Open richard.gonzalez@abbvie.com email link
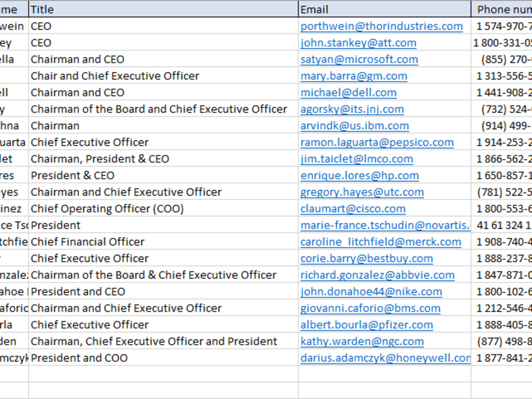The width and height of the screenshot is (532, 399). 377,276
